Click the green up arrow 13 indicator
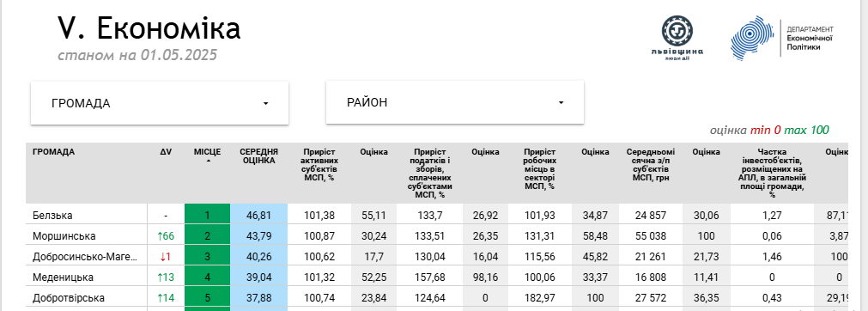Screen dimensions: 868x311 (166, 277)
